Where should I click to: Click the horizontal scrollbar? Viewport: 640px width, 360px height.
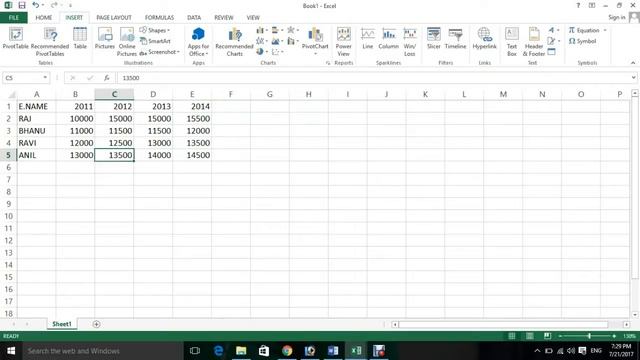pos(504,324)
